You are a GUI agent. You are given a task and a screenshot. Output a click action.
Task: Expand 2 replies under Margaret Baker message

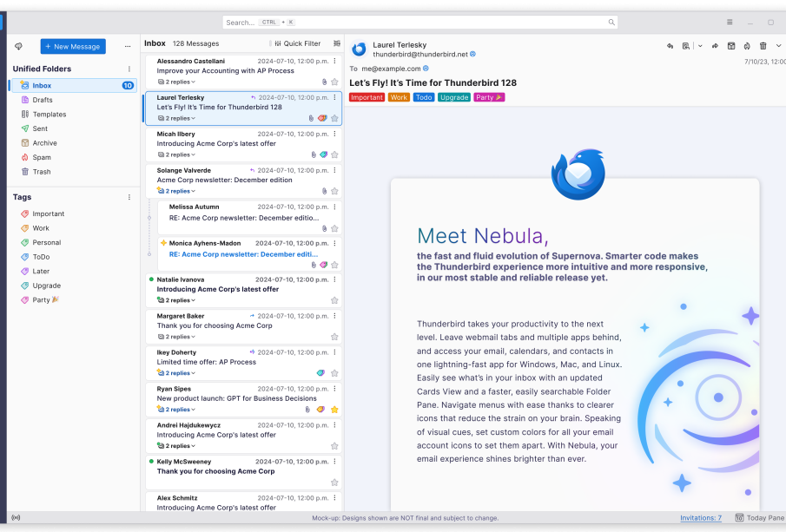pyautogui.click(x=177, y=337)
